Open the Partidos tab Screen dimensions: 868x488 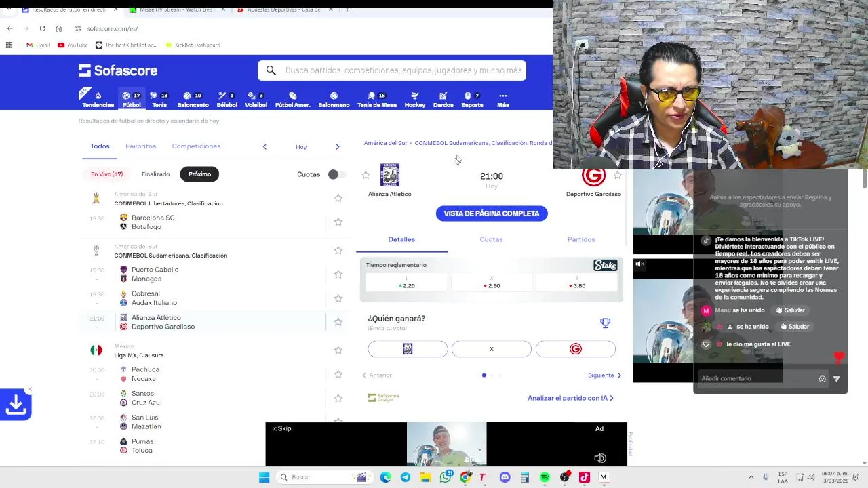581,239
